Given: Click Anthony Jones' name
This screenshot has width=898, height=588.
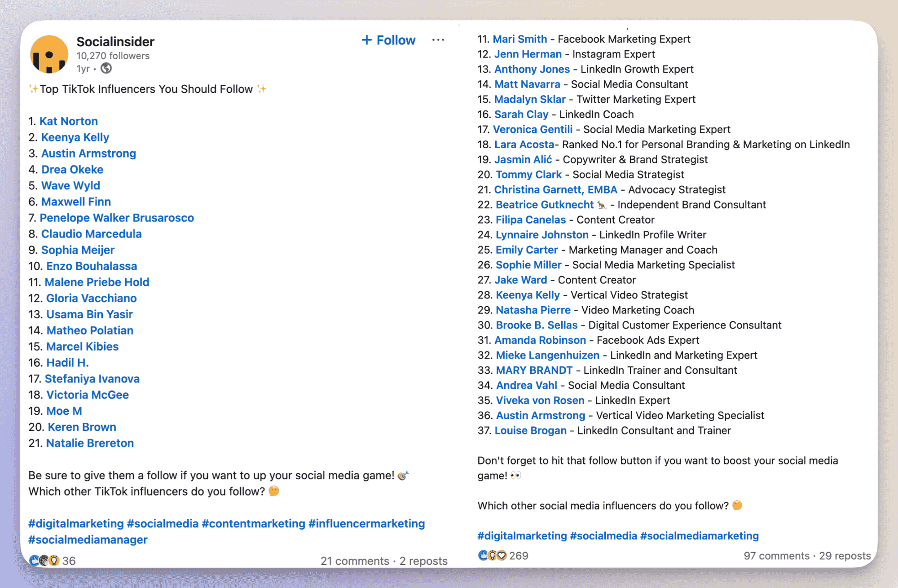Looking at the screenshot, I should [532, 69].
